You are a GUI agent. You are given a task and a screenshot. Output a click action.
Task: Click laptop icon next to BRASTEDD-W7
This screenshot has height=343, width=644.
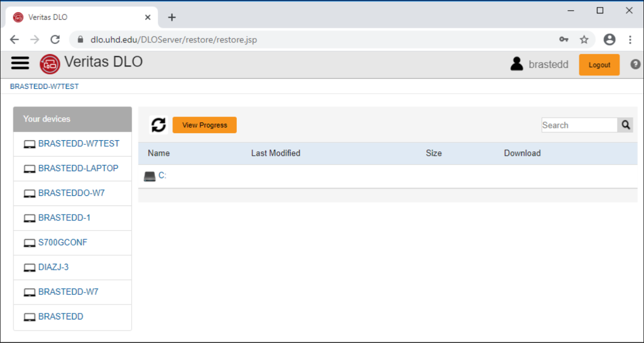[x=29, y=293]
